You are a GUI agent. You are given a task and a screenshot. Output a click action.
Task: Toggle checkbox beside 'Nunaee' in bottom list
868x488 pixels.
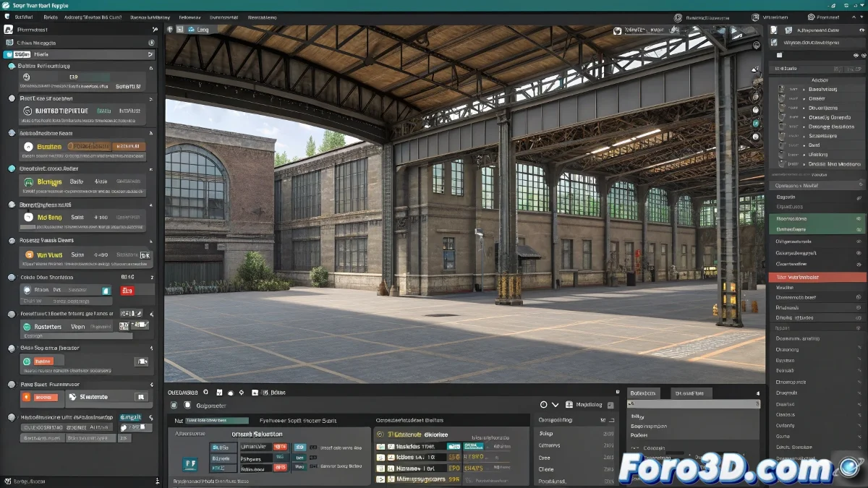(x=380, y=468)
